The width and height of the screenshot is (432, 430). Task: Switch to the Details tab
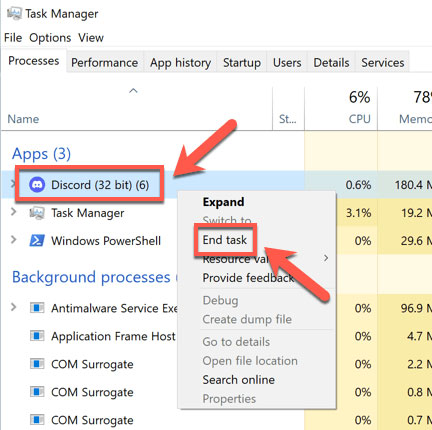[x=331, y=63]
